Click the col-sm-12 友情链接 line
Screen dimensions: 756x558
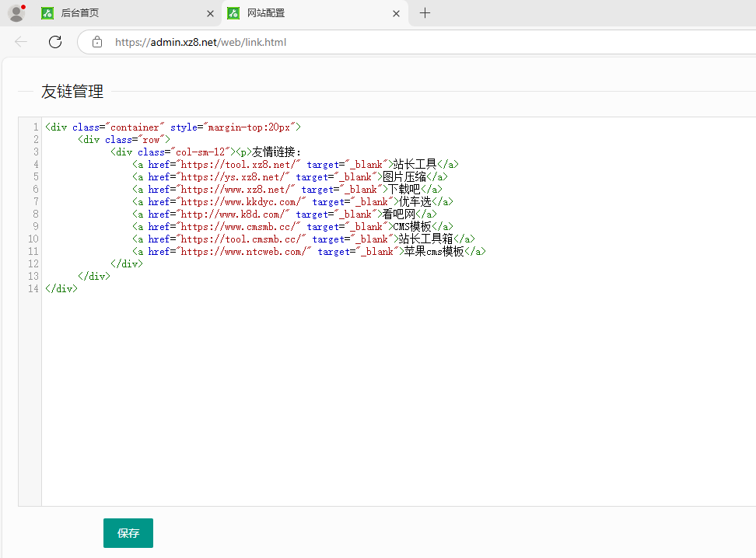205,152
